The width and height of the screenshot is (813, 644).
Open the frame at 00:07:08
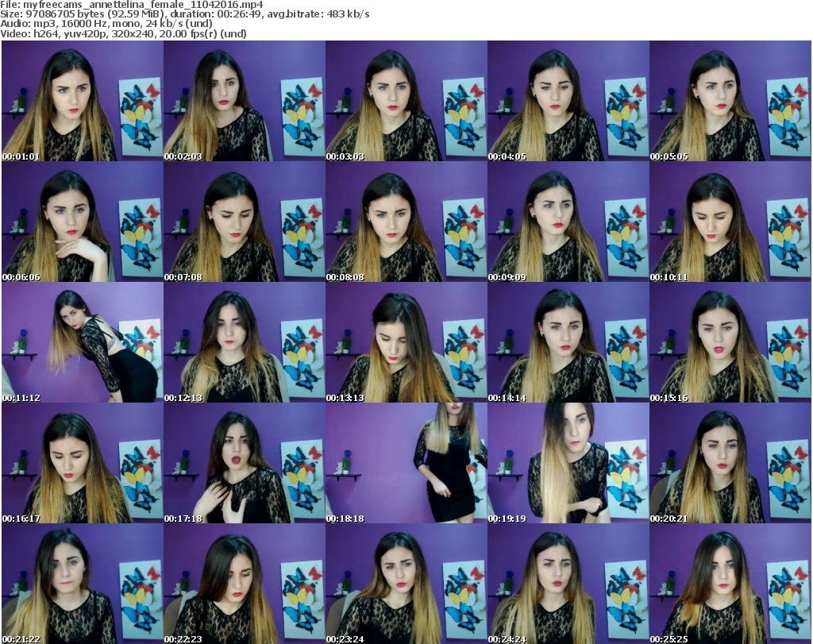245,222
